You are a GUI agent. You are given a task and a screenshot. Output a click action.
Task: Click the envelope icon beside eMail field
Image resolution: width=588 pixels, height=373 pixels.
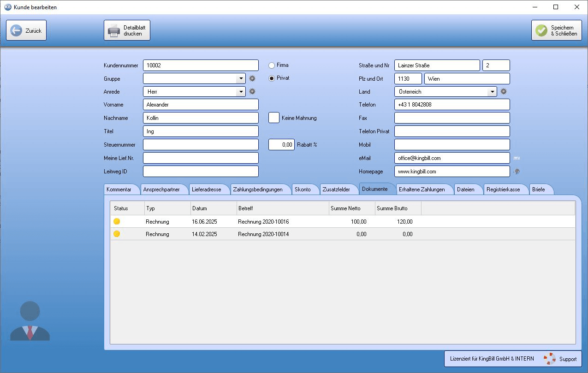coord(517,158)
